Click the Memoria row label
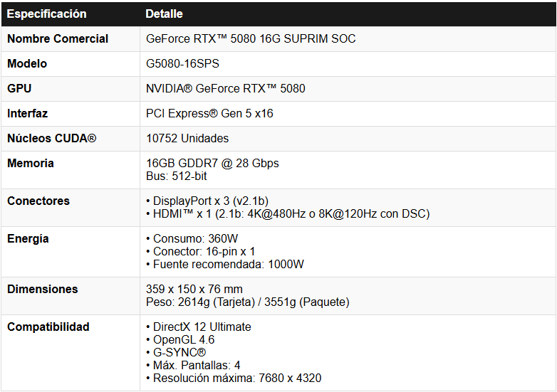Viewport: 557px width, 392px height. 31,163
